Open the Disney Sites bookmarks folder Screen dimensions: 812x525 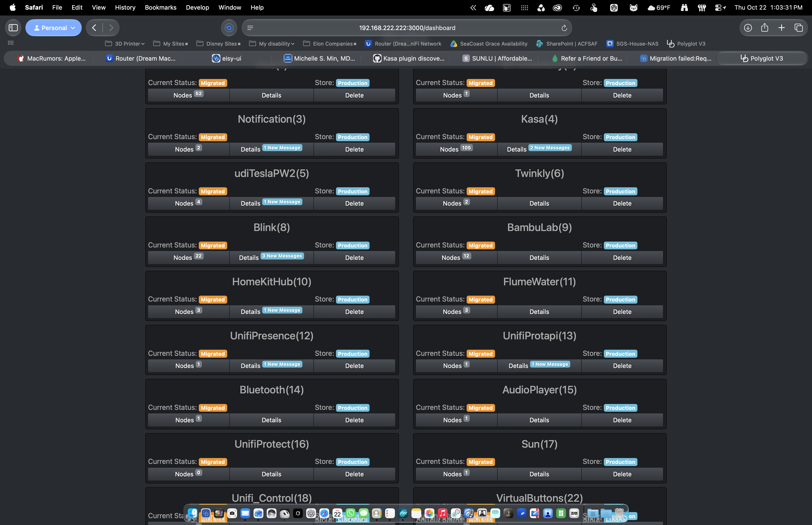click(219, 44)
